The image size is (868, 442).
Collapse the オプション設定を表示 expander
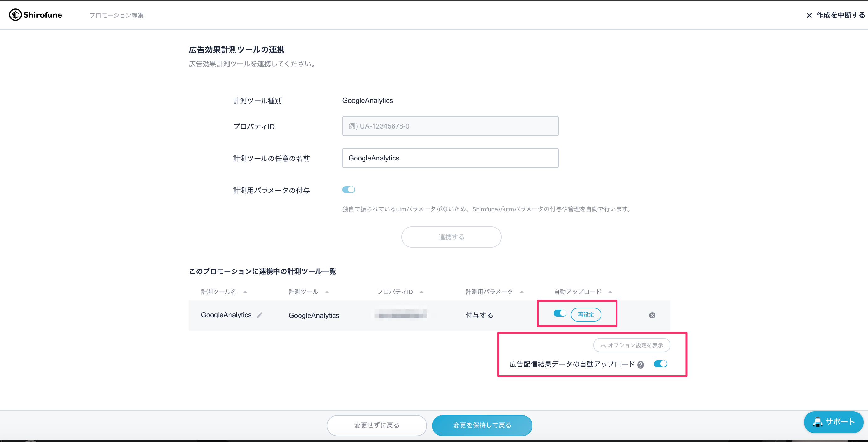click(632, 345)
